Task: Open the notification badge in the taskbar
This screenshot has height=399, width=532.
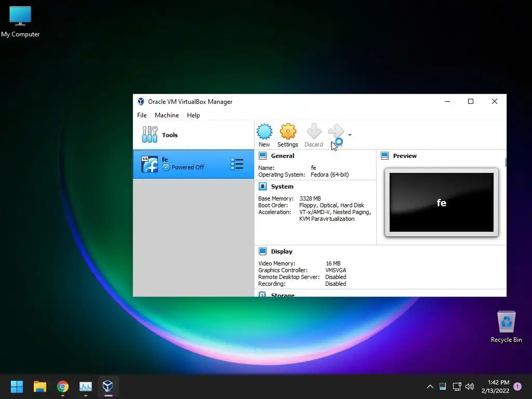Action: tap(517, 387)
